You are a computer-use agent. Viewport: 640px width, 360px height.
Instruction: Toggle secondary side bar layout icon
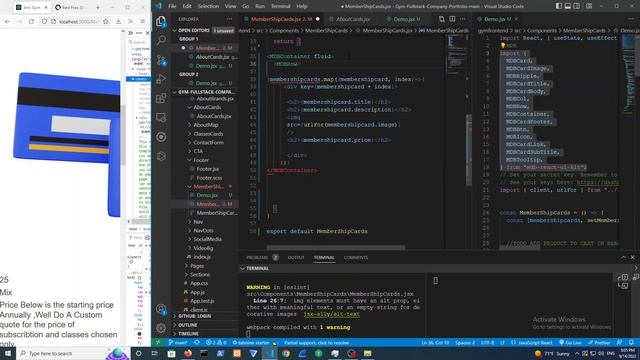(577, 6)
